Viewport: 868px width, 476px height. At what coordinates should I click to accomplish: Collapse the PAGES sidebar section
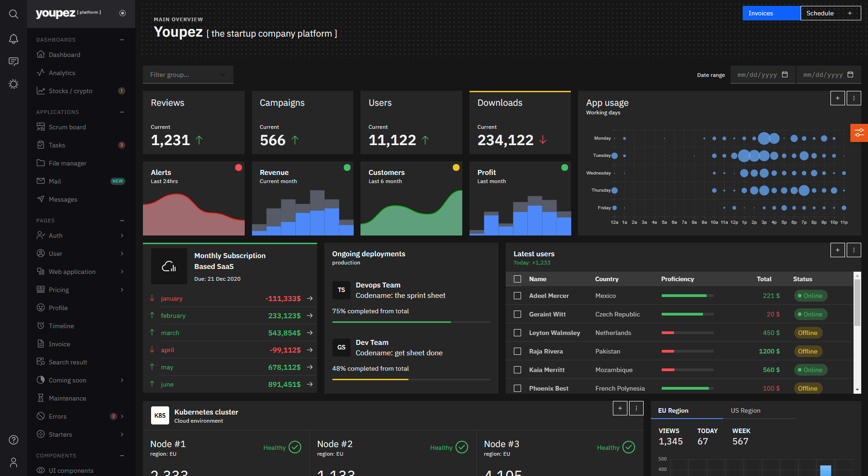tap(122, 221)
